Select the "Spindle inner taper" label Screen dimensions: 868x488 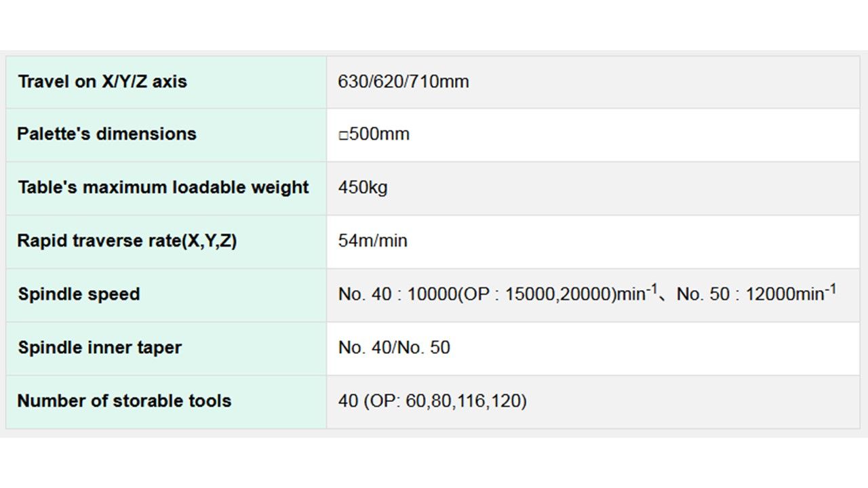click(100, 348)
